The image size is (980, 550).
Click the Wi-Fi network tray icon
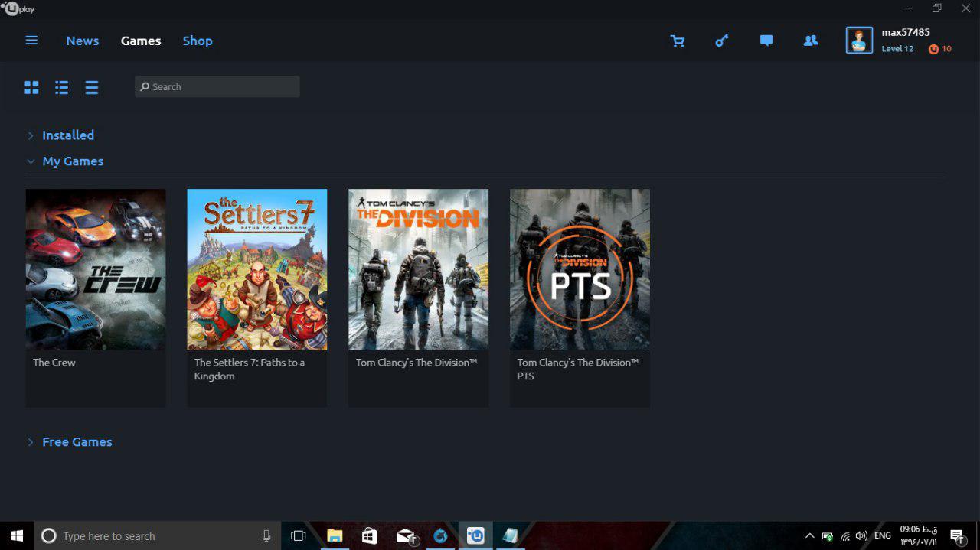coord(844,535)
